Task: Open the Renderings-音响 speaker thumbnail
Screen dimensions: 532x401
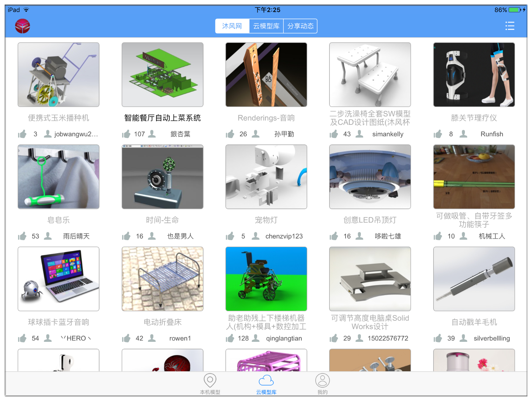Action: pos(266,75)
